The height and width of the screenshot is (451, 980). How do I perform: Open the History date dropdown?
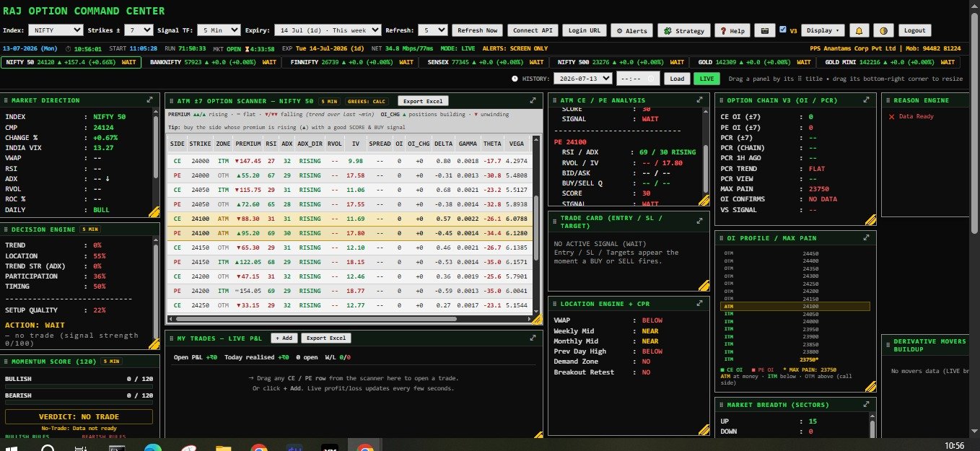(x=583, y=79)
